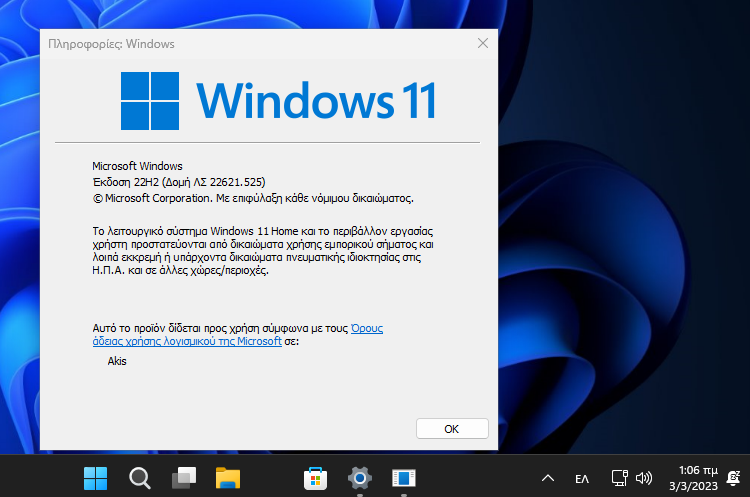Image resolution: width=750 pixels, height=497 pixels.
Task: Open Microsoft software license terms link
Action: tap(238, 335)
